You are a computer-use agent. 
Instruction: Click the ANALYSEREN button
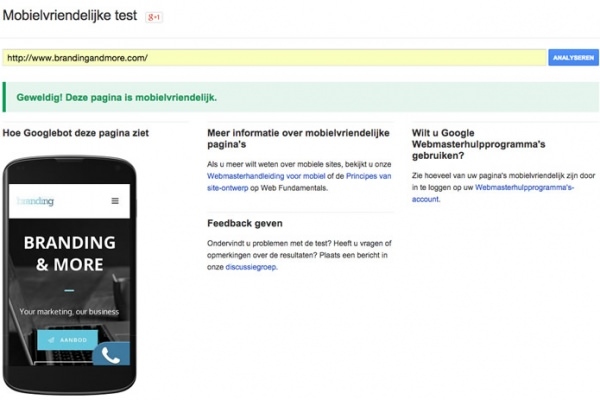pos(573,57)
